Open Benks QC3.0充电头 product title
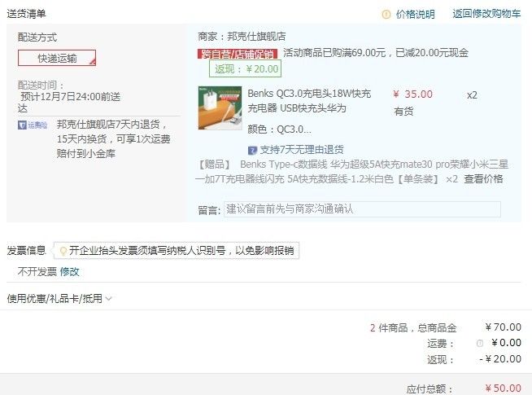The width and height of the screenshot is (532, 395). (x=309, y=101)
